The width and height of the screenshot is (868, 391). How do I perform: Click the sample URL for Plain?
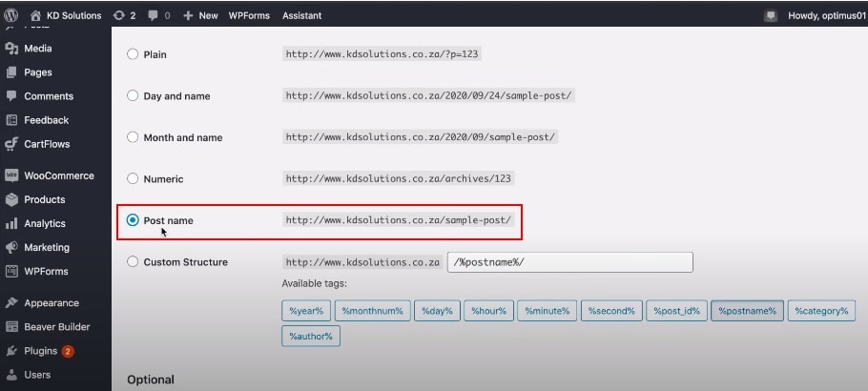pyautogui.click(x=382, y=54)
